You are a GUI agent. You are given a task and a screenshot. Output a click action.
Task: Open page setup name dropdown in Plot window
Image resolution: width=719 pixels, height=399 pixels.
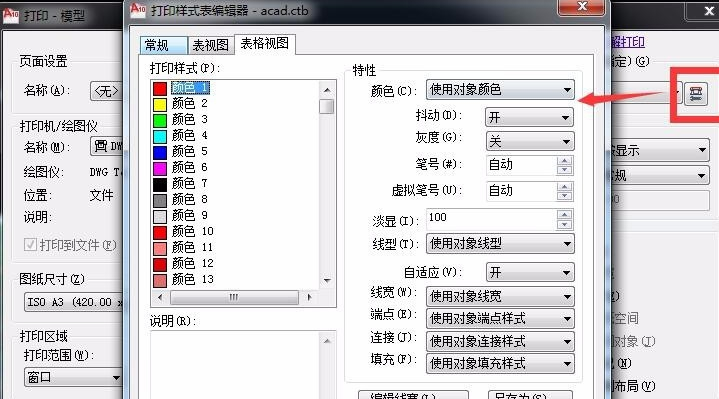pos(106,91)
